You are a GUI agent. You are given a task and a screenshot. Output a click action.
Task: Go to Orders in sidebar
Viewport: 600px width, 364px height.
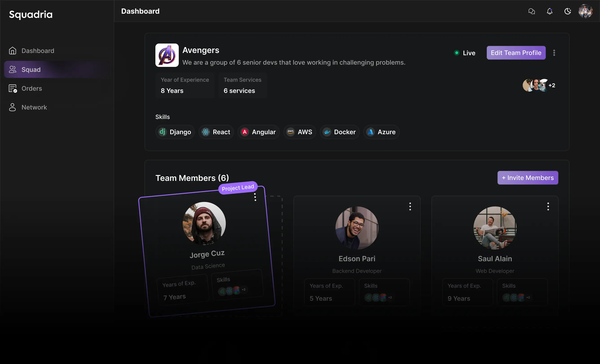tap(32, 88)
